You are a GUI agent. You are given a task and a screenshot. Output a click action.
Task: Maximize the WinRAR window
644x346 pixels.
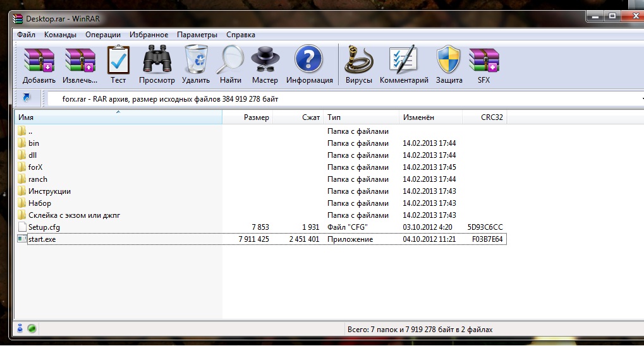pos(612,16)
